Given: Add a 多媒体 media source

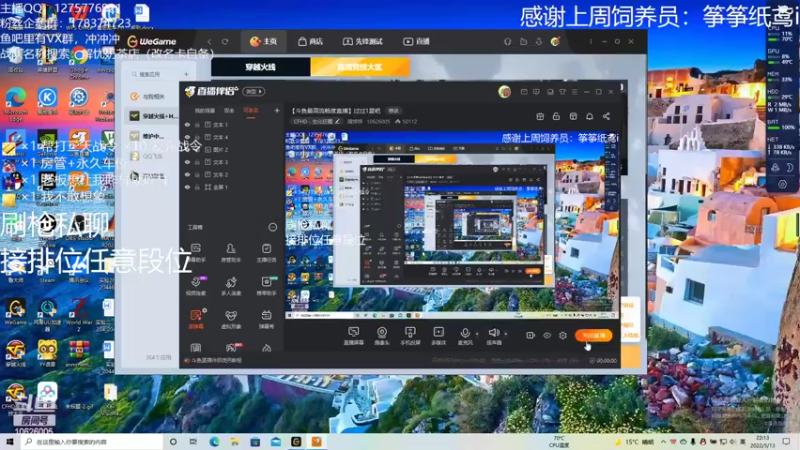Looking at the screenshot, I should (438, 336).
